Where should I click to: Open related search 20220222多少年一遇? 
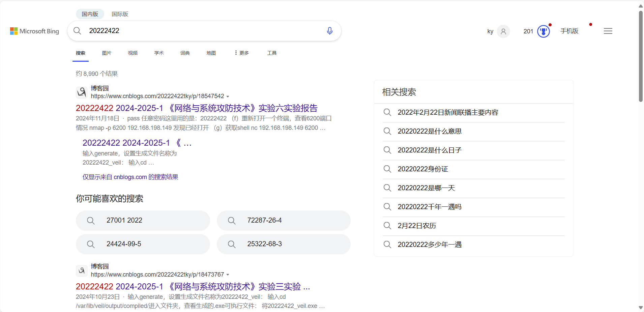(x=430, y=245)
